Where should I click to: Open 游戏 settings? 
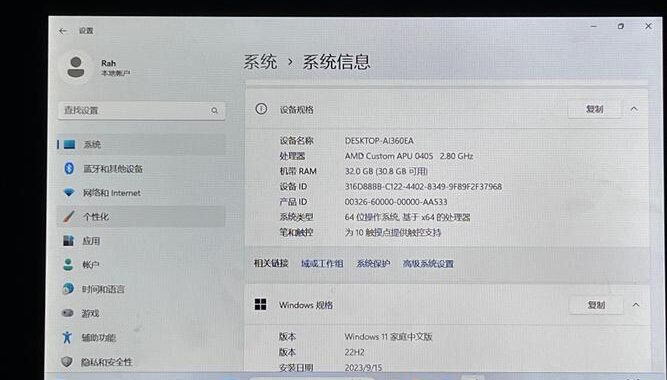141,313
